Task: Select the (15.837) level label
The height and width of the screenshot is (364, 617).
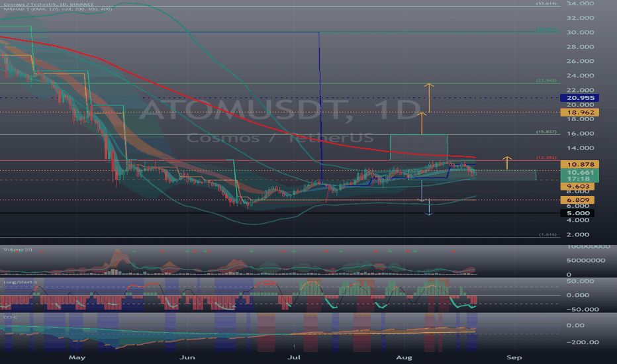Action: [x=546, y=132]
